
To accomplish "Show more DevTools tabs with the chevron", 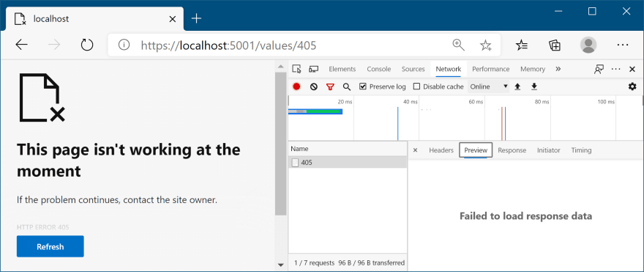I will coord(558,69).
